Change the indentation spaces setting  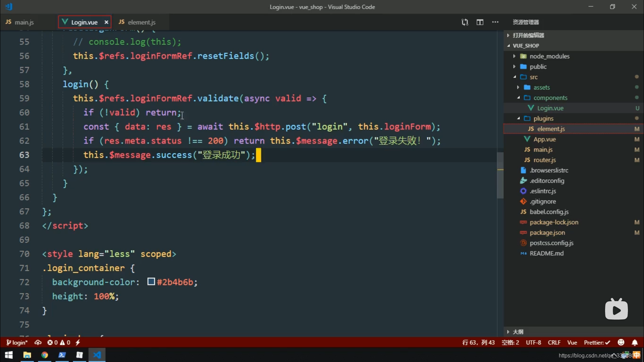(x=510, y=343)
